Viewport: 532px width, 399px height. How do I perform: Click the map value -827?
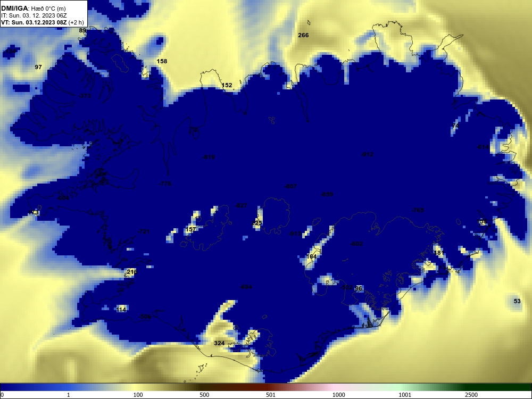click(241, 205)
